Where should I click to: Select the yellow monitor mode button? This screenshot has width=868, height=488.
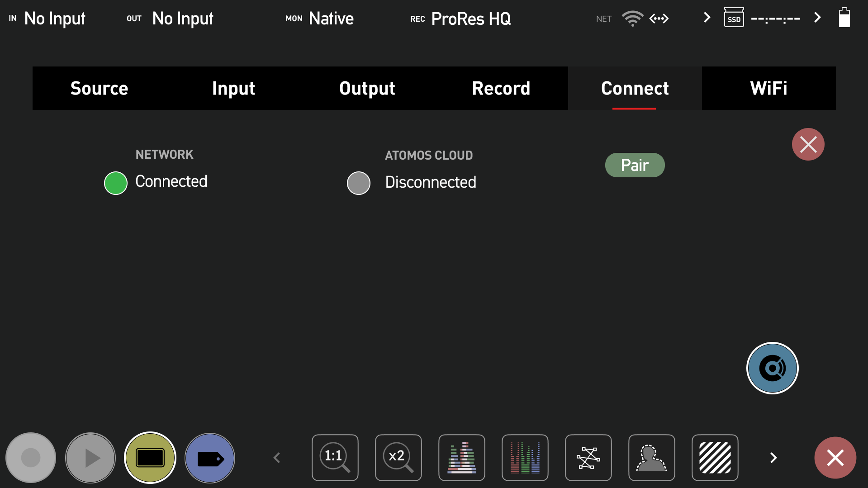point(150,457)
